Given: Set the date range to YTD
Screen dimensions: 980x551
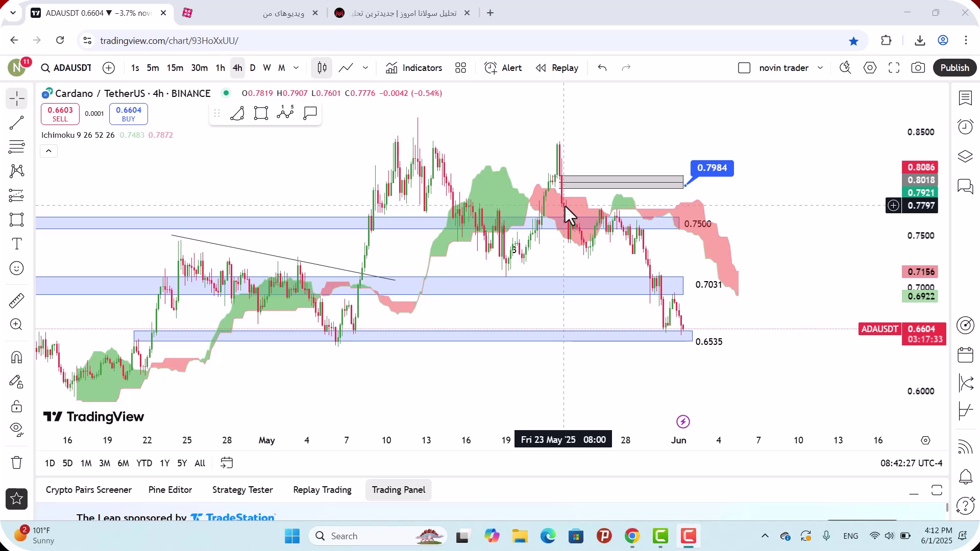Looking at the screenshot, I should [144, 463].
